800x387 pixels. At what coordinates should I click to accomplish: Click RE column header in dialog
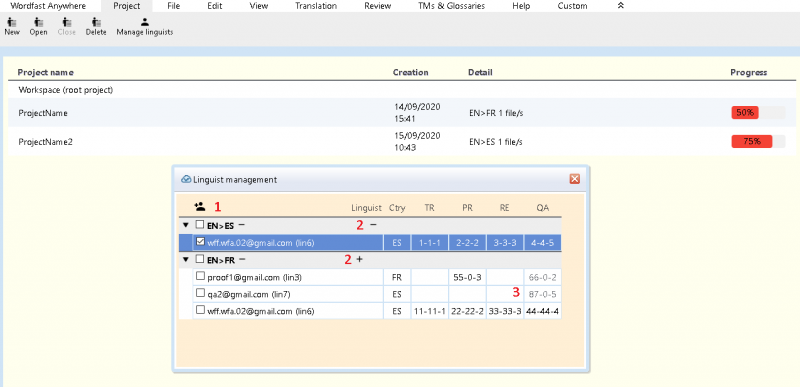point(505,208)
